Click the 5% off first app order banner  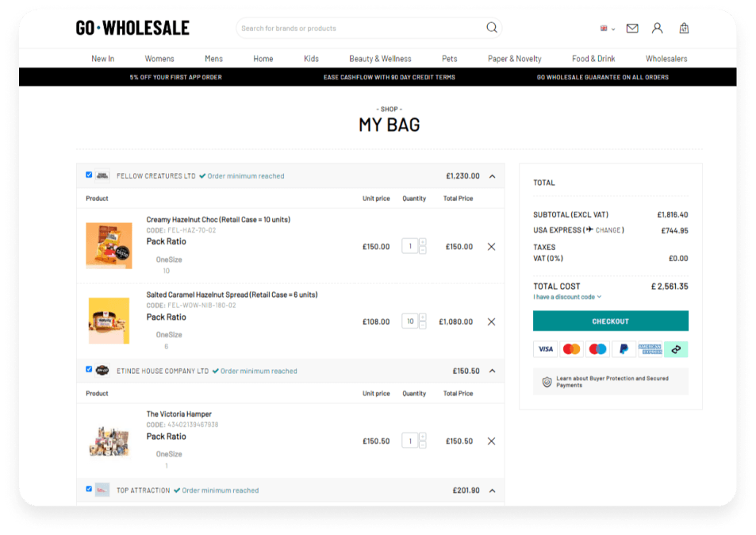click(x=175, y=77)
